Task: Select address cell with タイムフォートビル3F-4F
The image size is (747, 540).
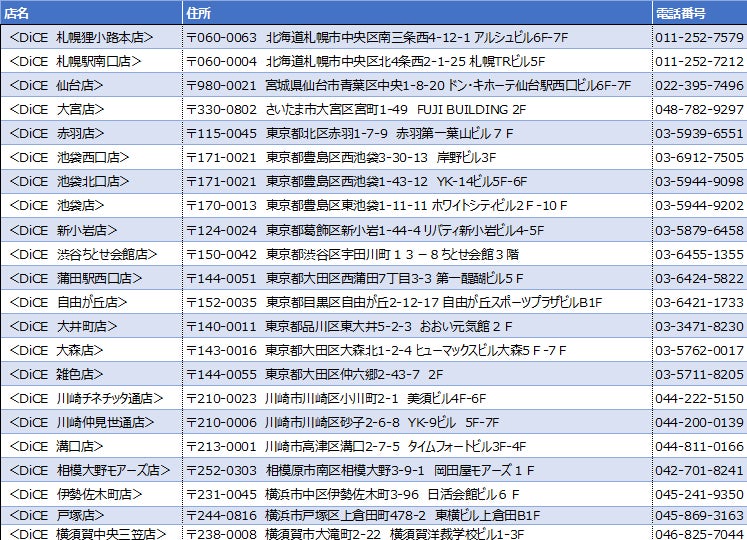Action: click(x=417, y=447)
